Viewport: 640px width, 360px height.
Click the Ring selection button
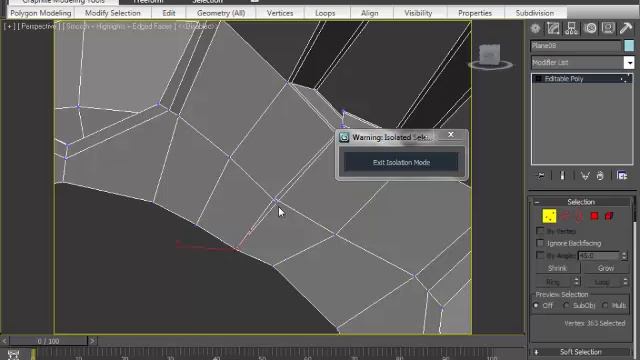point(553,282)
